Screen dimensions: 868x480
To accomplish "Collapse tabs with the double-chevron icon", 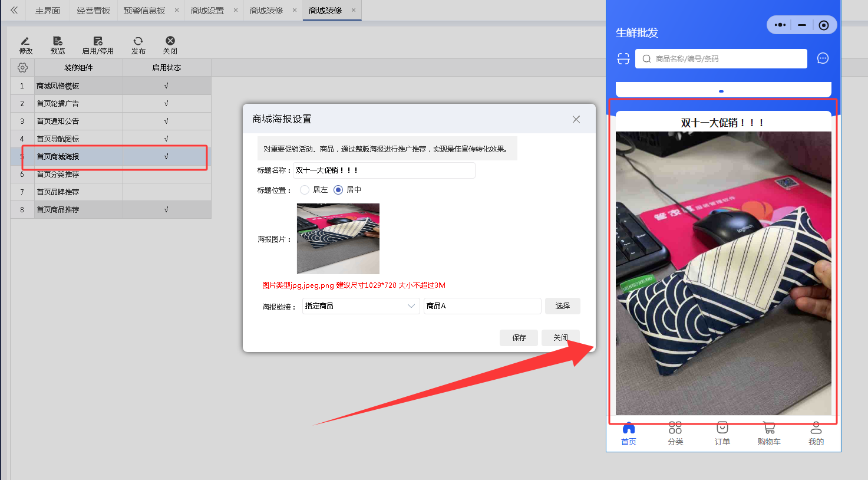I will coord(14,10).
